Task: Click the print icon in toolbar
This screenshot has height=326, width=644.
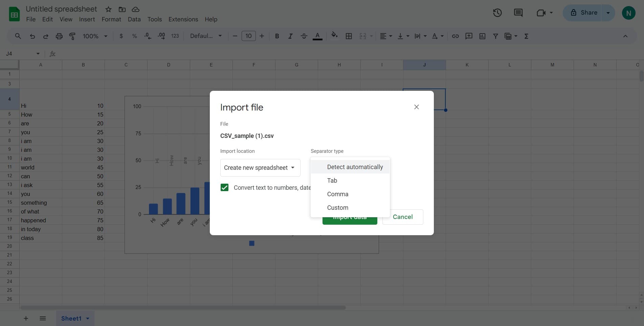Action: click(59, 36)
